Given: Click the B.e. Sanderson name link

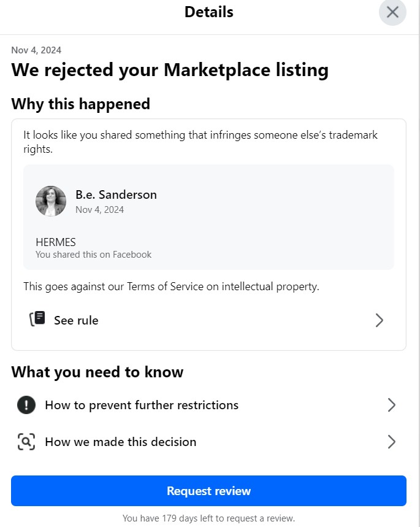Looking at the screenshot, I should click(x=116, y=194).
